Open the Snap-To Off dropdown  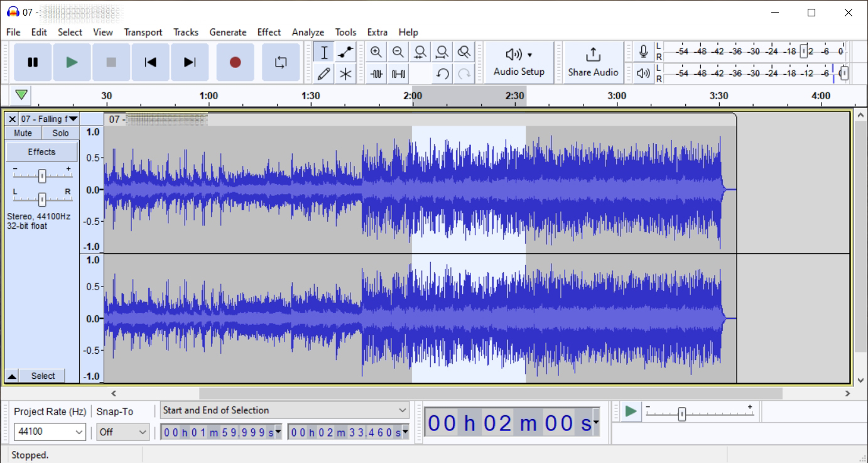point(142,432)
